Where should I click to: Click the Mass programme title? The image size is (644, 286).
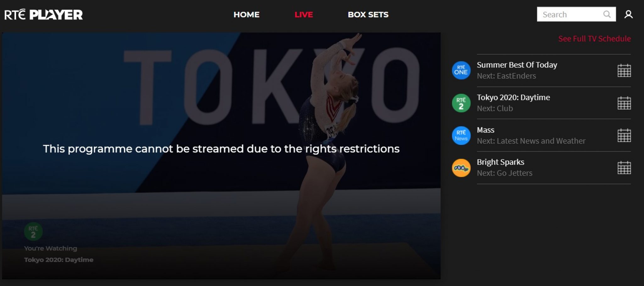click(x=486, y=130)
